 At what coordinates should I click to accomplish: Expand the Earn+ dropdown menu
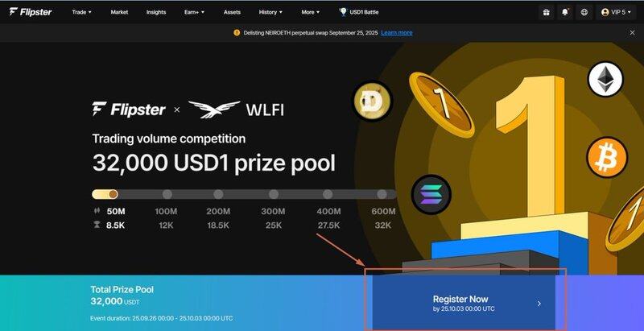(194, 12)
